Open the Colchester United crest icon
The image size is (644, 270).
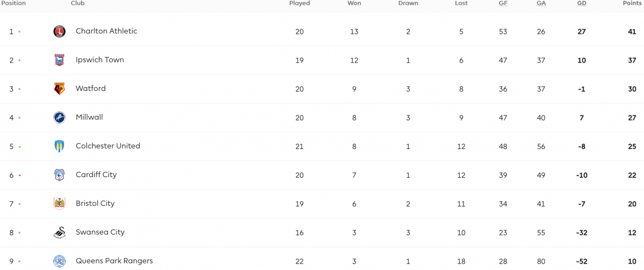pos(59,146)
